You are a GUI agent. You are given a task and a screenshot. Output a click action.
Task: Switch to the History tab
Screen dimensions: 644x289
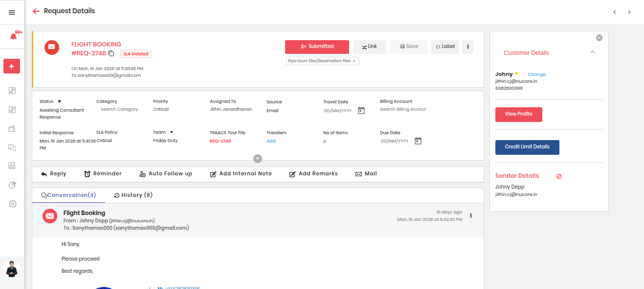(x=133, y=195)
